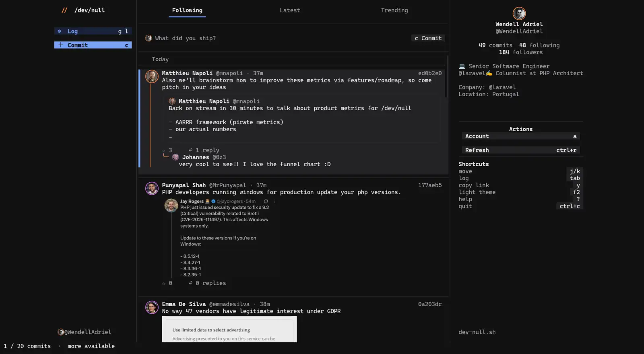The width and height of the screenshot is (644, 354).
Task: Click the quoted Matthieu Napoli small avatar
Action: click(x=172, y=101)
